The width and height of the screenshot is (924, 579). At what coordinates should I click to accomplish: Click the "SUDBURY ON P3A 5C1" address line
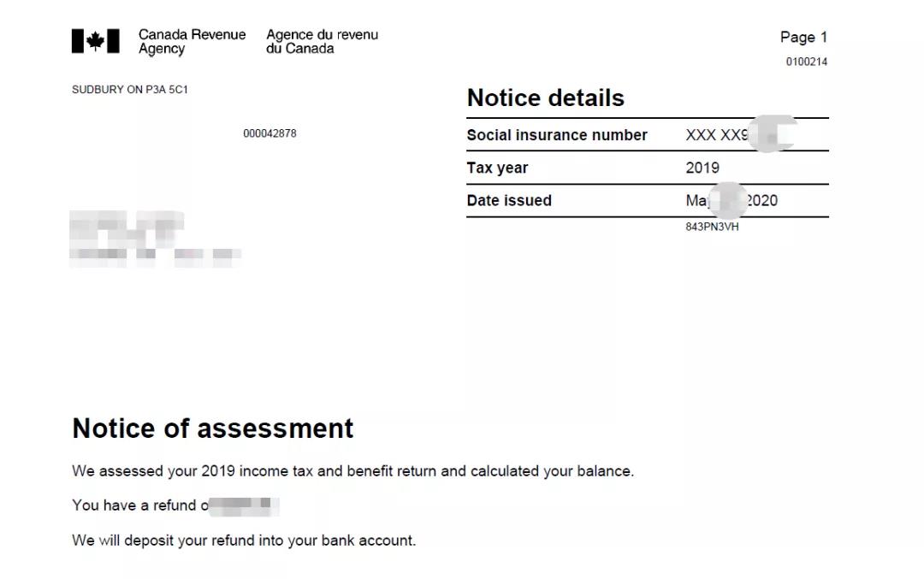click(130, 90)
